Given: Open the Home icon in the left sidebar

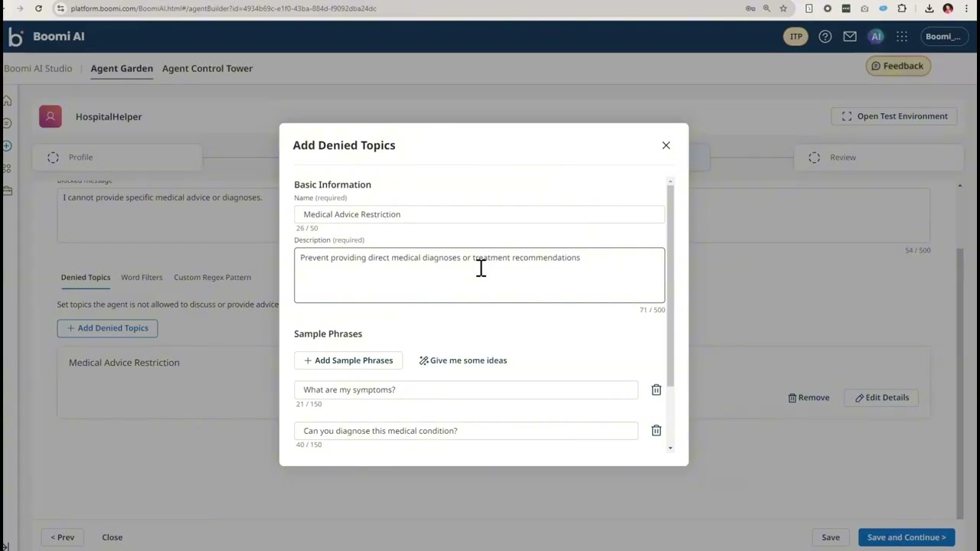Looking at the screenshot, I should [x=7, y=101].
